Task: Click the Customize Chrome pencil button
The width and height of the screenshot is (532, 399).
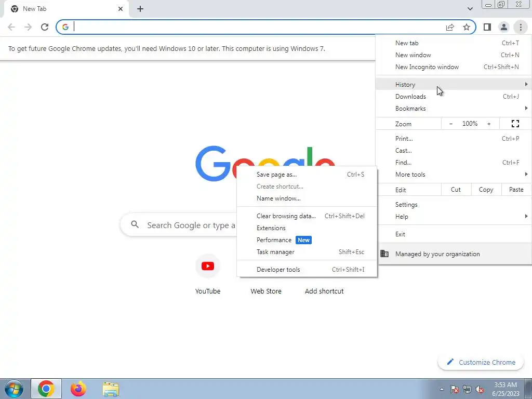Action: pyautogui.click(x=482, y=362)
